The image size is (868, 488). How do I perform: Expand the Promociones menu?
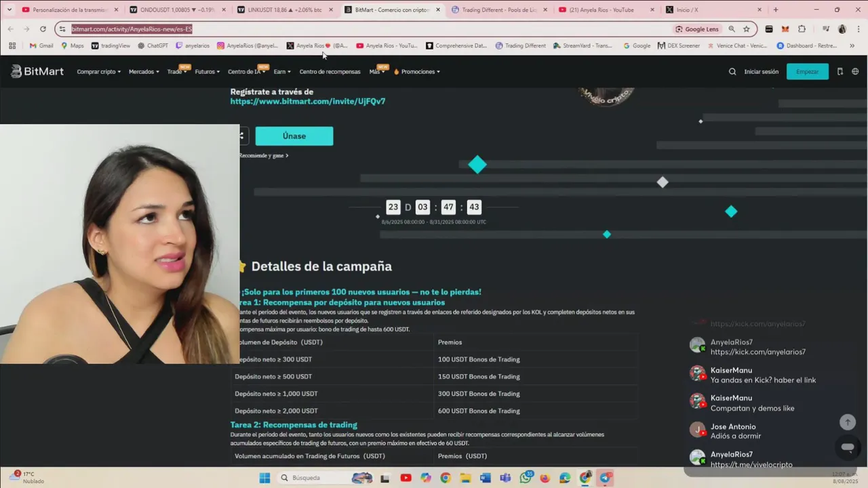click(417, 72)
